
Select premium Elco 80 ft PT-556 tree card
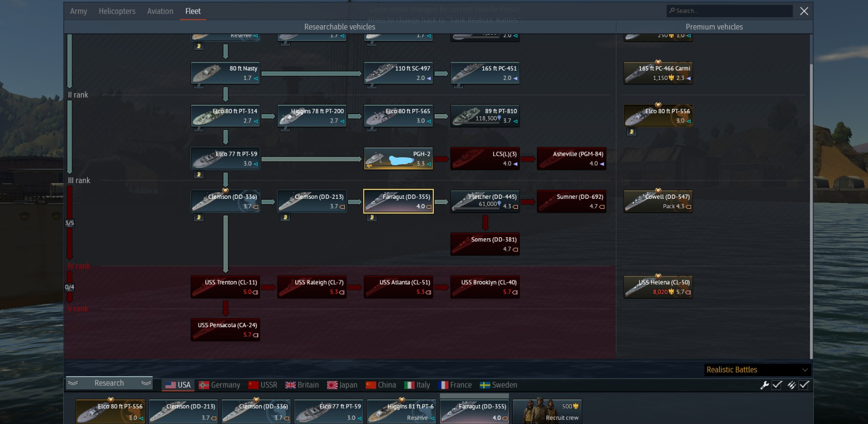[658, 116]
